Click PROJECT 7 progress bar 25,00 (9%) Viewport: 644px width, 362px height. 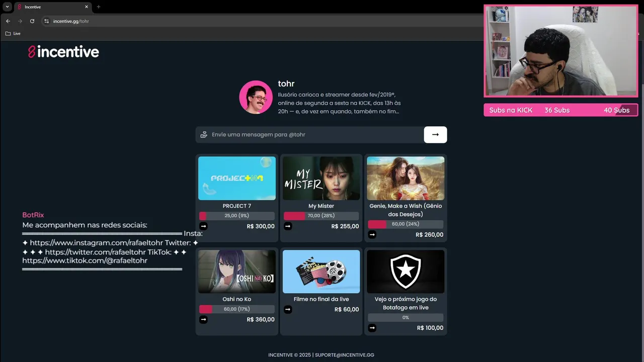(x=237, y=216)
